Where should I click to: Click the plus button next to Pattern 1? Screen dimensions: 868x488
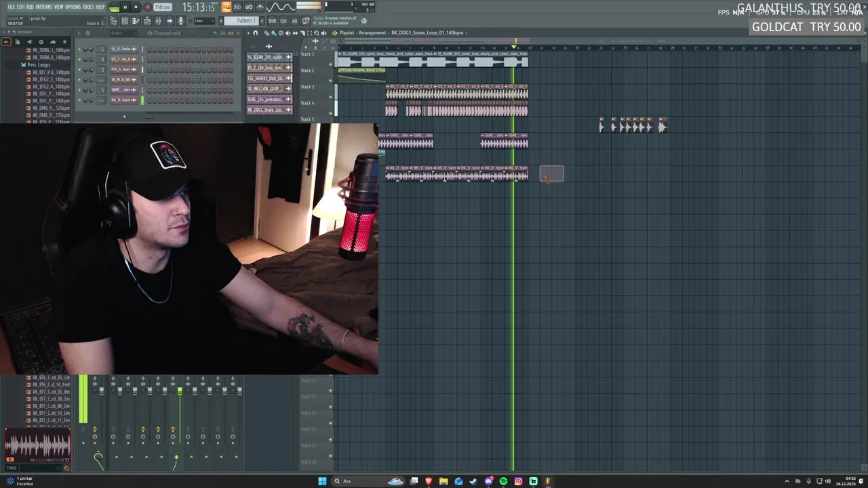coord(262,21)
